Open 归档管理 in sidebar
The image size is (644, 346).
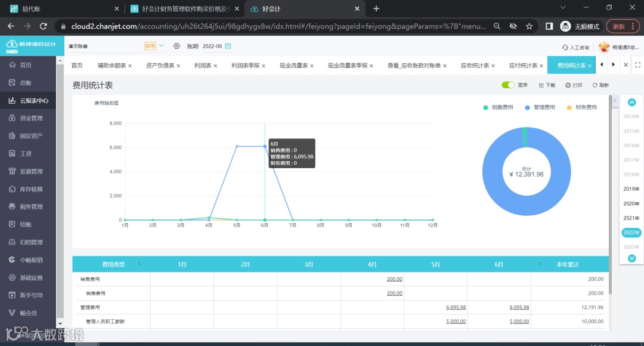(29, 242)
